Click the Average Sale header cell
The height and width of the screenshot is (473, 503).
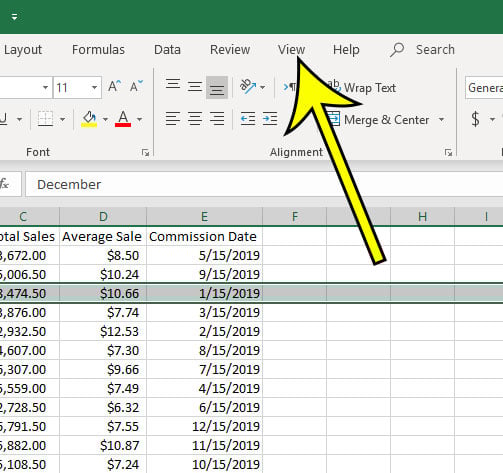[103, 236]
